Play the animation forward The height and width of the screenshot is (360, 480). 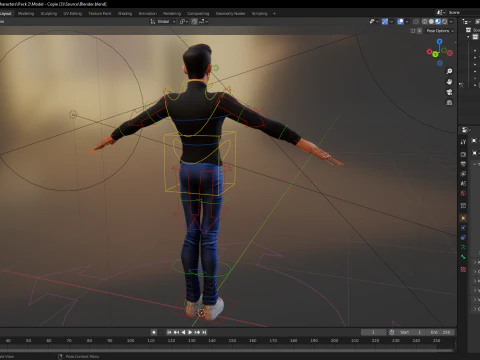coord(190,332)
